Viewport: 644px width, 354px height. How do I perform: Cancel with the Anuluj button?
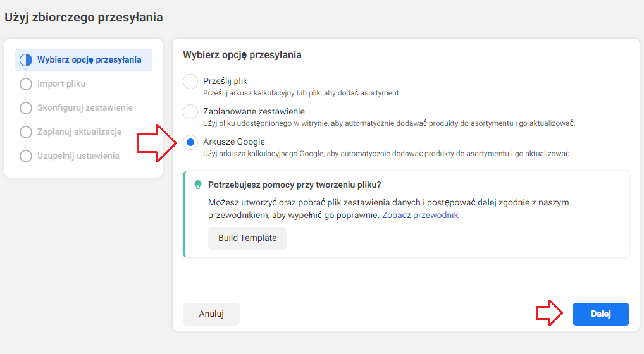tap(211, 314)
